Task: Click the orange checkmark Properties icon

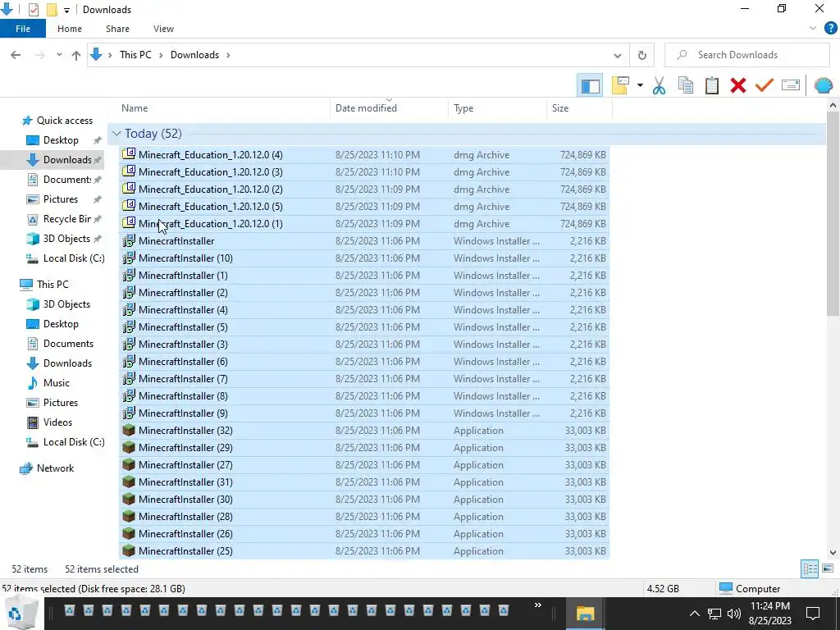Action: coord(764,85)
